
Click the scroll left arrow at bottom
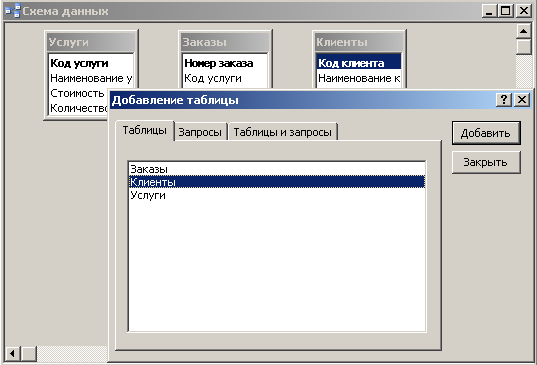tap(13, 354)
